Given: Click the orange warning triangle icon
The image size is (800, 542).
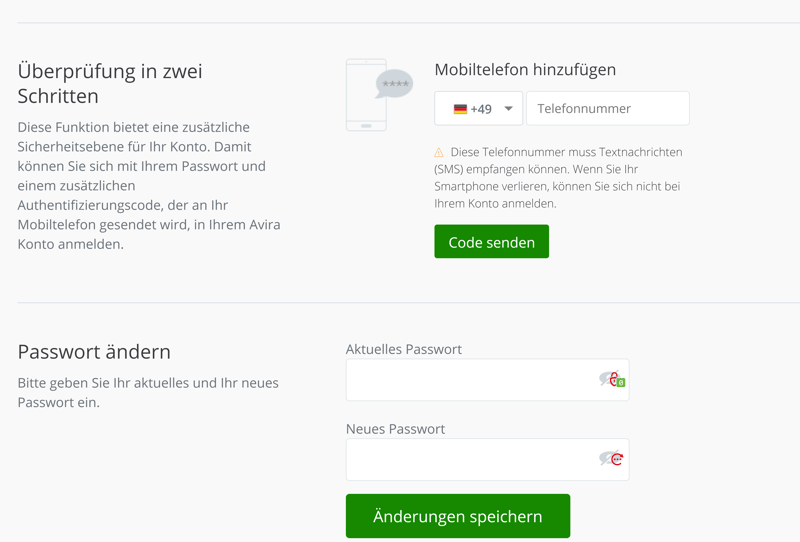Looking at the screenshot, I should click(439, 153).
